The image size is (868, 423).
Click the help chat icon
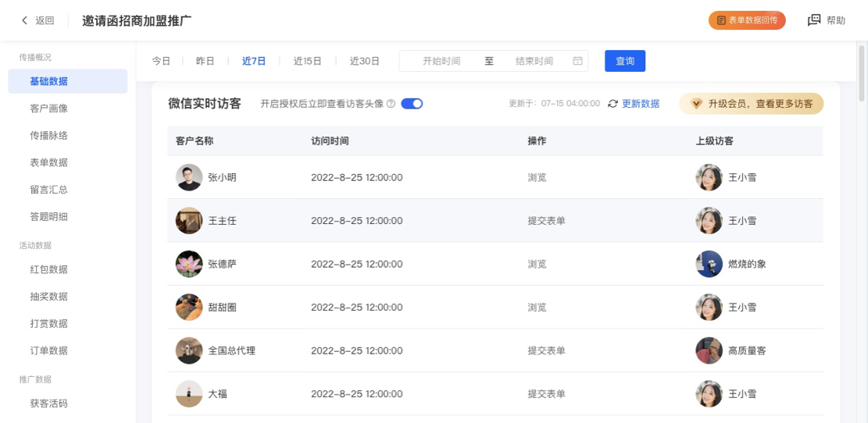pos(814,20)
